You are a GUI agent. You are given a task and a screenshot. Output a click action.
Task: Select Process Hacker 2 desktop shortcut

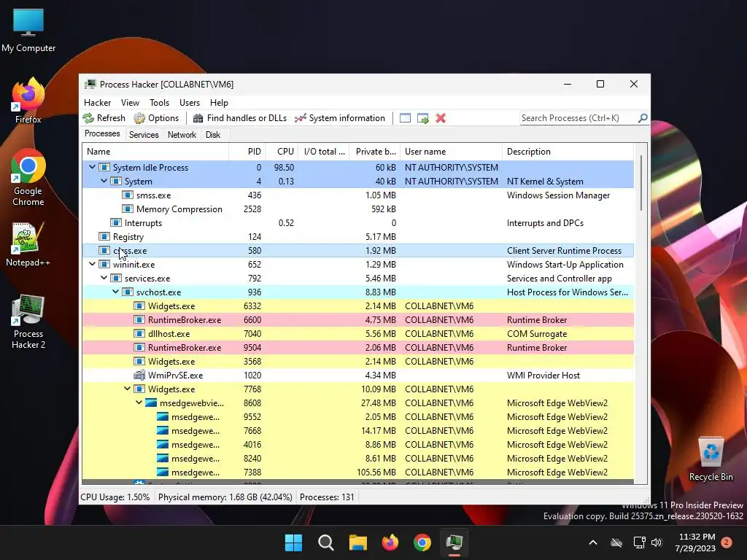coord(28,322)
